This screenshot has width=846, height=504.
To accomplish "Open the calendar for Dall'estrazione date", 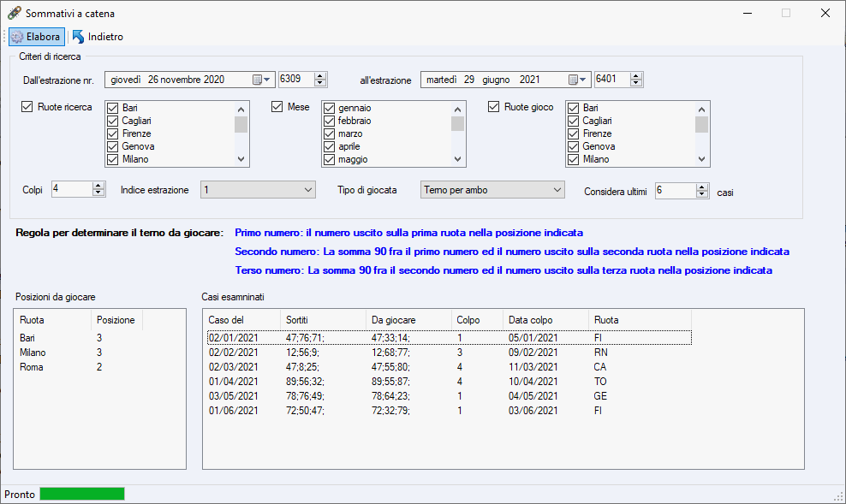I will tap(261, 80).
